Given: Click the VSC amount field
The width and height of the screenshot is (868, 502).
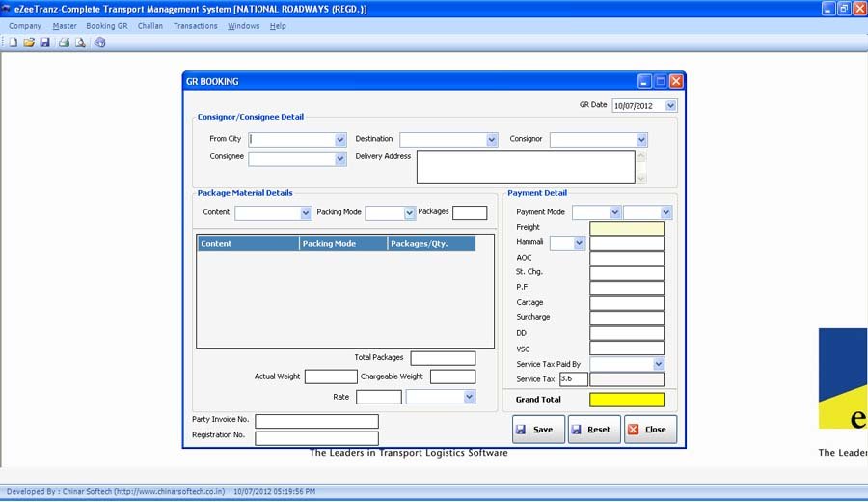Looking at the screenshot, I should [627, 348].
